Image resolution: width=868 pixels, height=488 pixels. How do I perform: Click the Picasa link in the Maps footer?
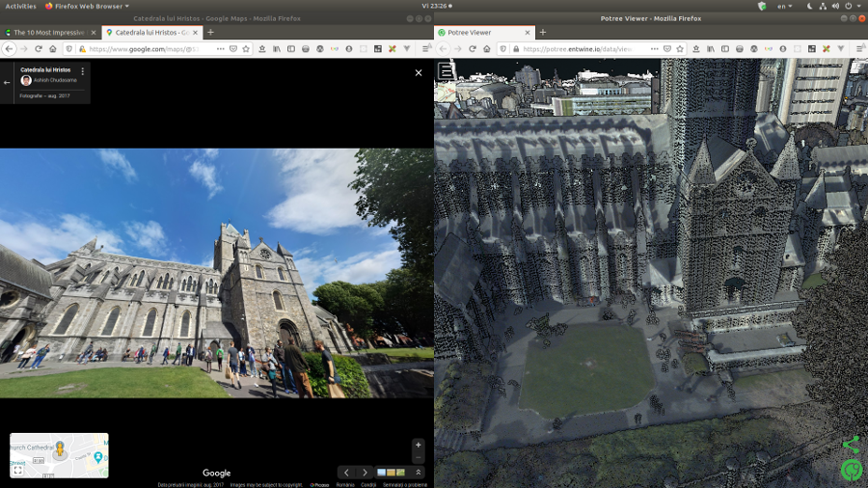[319, 485]
